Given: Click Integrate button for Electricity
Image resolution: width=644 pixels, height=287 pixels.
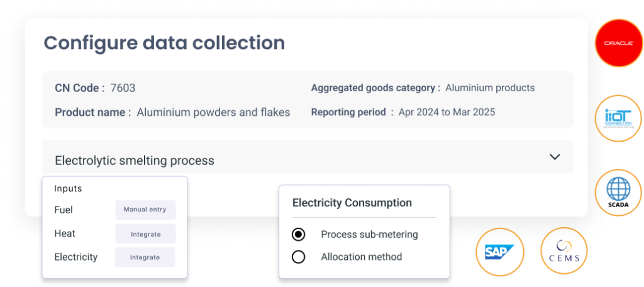Looking at the screenshot, I should click(x=145, y=257).
